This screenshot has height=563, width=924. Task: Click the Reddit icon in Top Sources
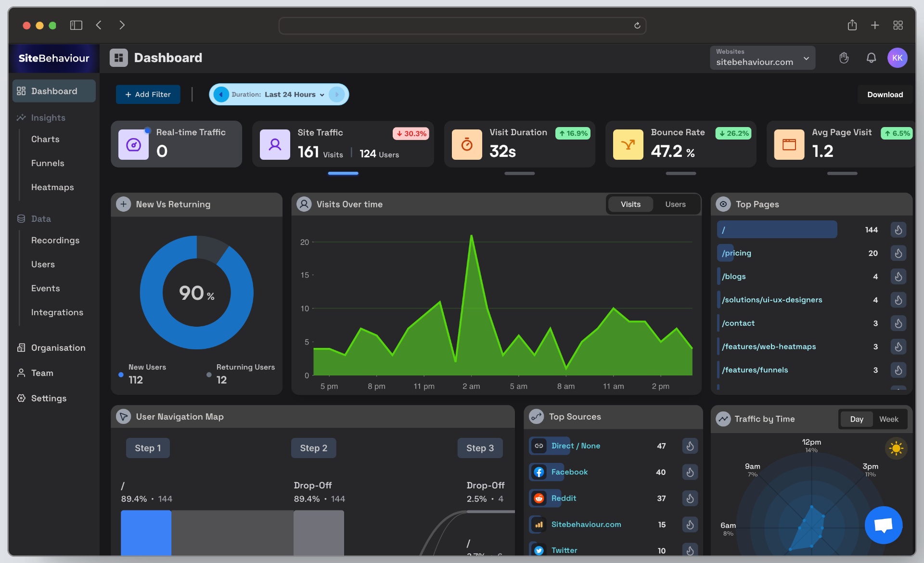pos(539,499)
